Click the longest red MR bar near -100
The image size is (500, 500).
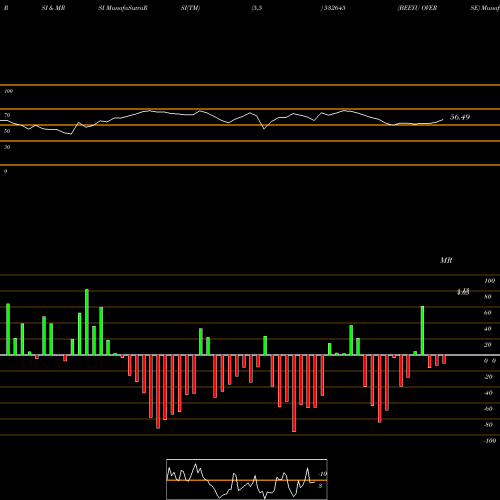(x=294, y=393)
